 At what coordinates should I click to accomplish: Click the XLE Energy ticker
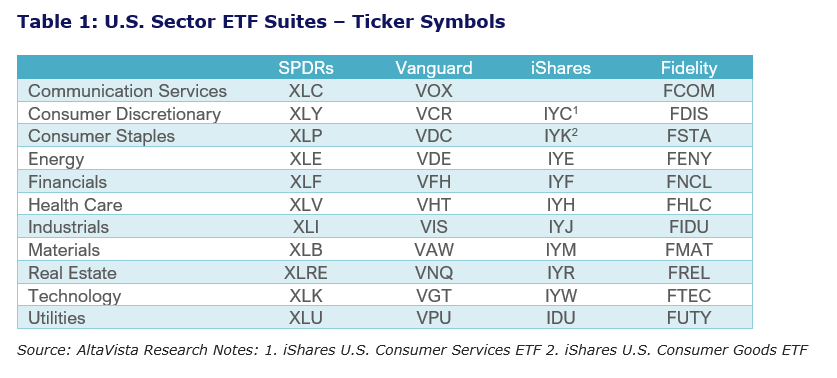point(305,159)
